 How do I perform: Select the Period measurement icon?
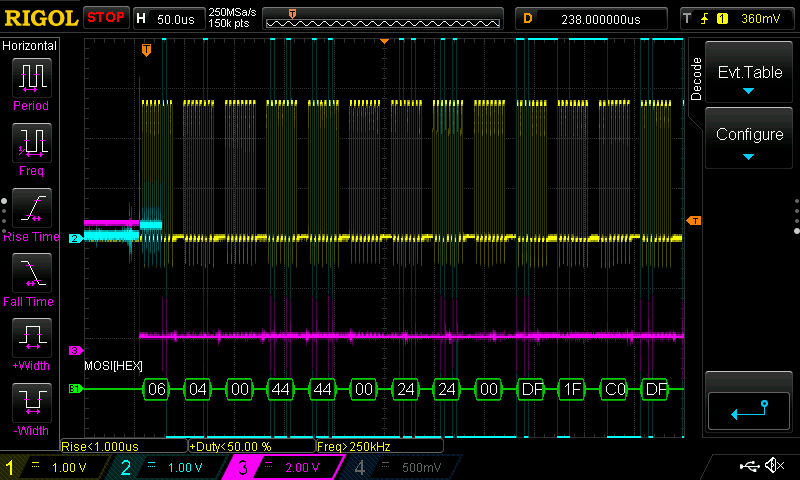[32, 78]
